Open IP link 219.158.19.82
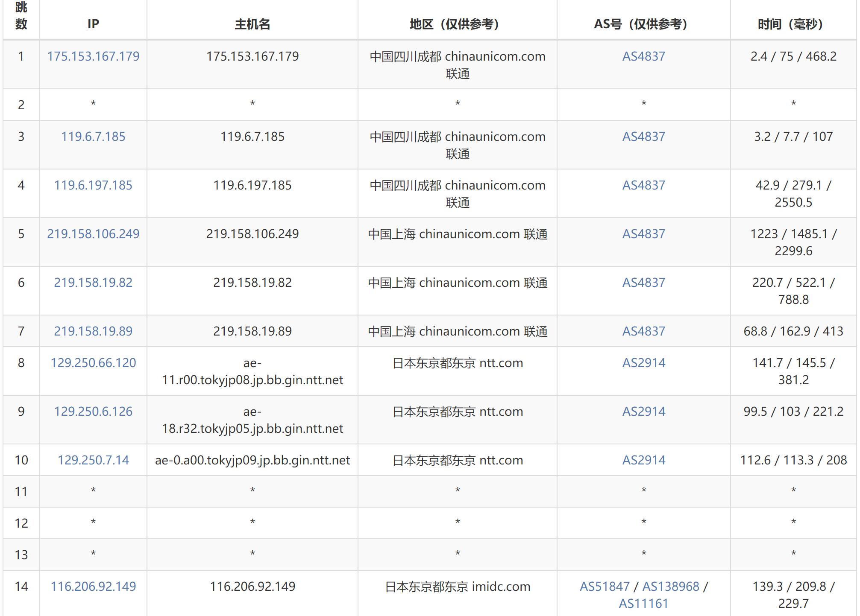The width and height of the screenshot is (860, 616). click(93, 283)
